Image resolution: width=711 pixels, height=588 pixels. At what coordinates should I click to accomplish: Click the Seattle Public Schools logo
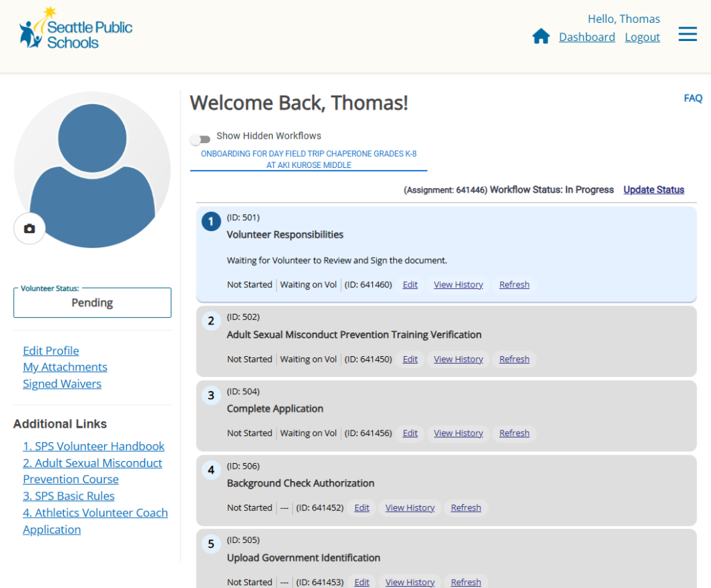[74, 32]
